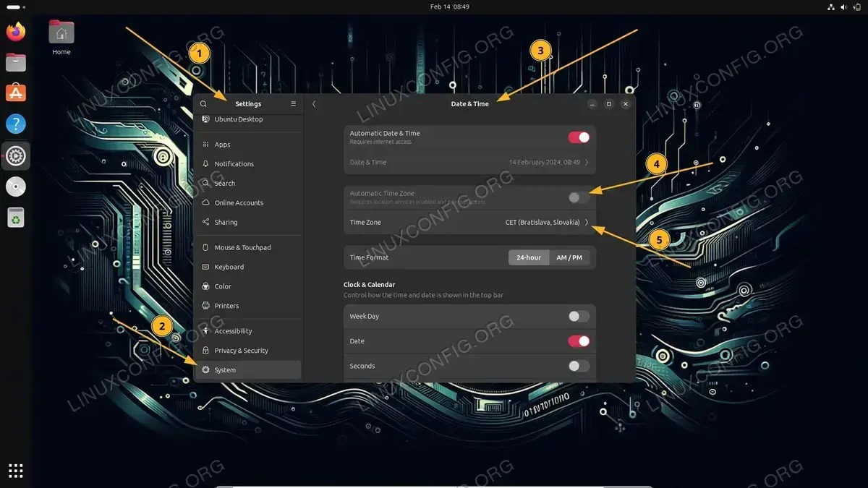Open the clock menu in the top bar
Screen dimensions: 868x488
point(450,7)
